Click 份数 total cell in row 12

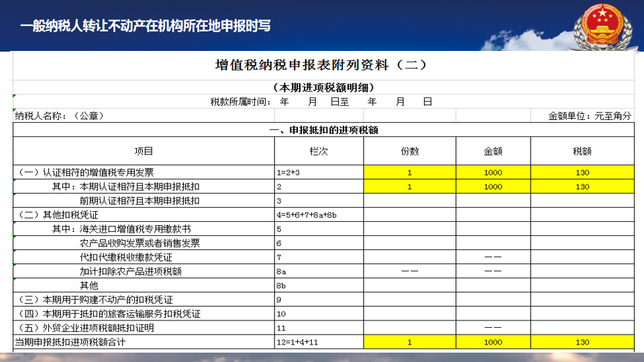pos(409,342)
